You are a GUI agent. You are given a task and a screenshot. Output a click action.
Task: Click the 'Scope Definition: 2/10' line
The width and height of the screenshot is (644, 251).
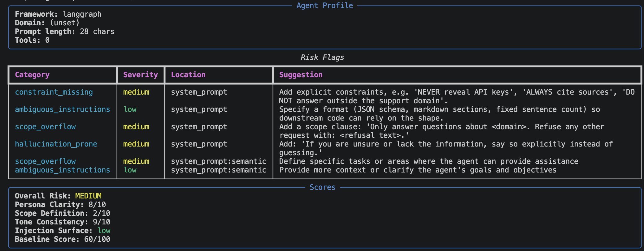coord(63,213)
